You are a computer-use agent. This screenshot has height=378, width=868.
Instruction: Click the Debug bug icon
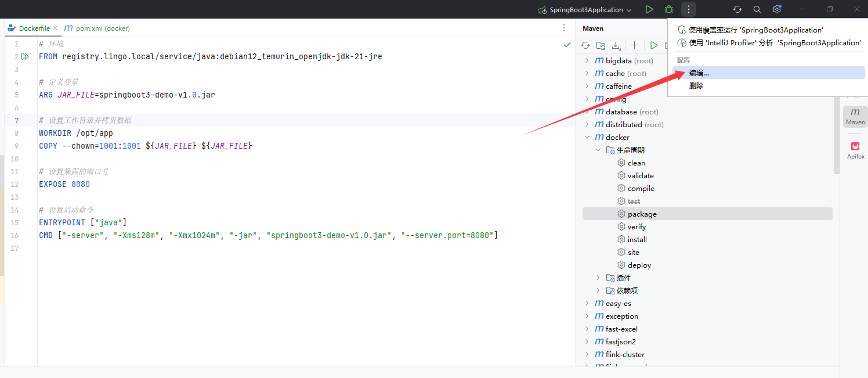(x=669, y=9)
